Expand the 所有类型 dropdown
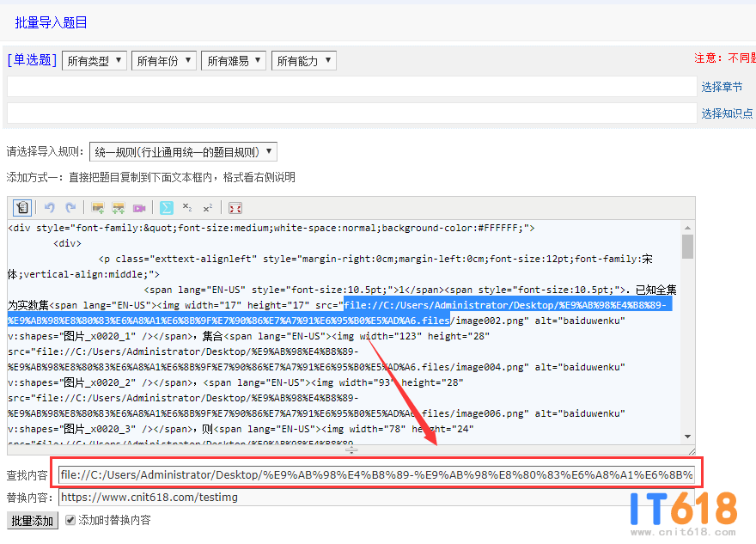This screenshot has height=544, width=756. tap(94, 61)
